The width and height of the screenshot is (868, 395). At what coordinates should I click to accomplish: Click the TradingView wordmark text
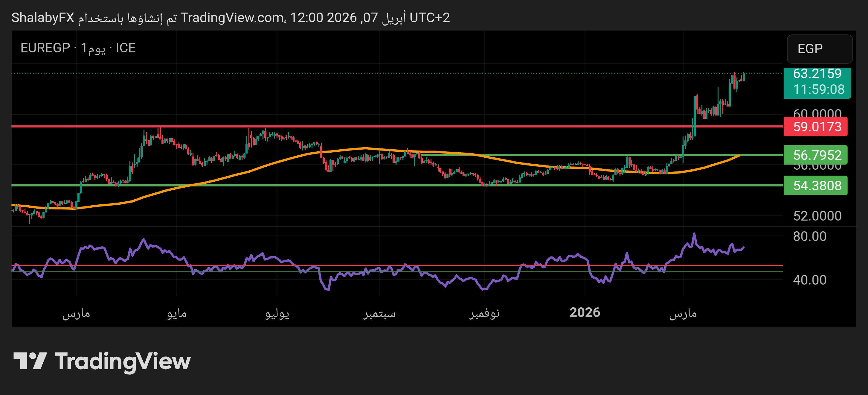[x=123, y=361]
